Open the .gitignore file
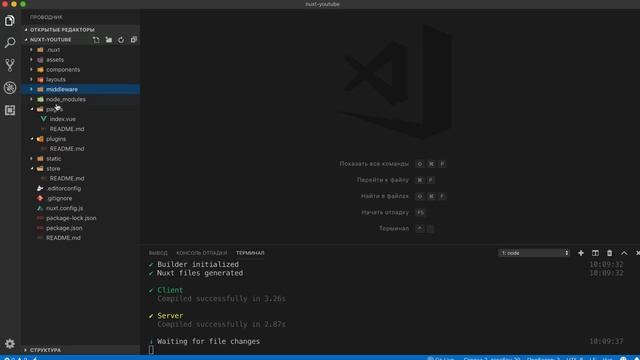 81,198
